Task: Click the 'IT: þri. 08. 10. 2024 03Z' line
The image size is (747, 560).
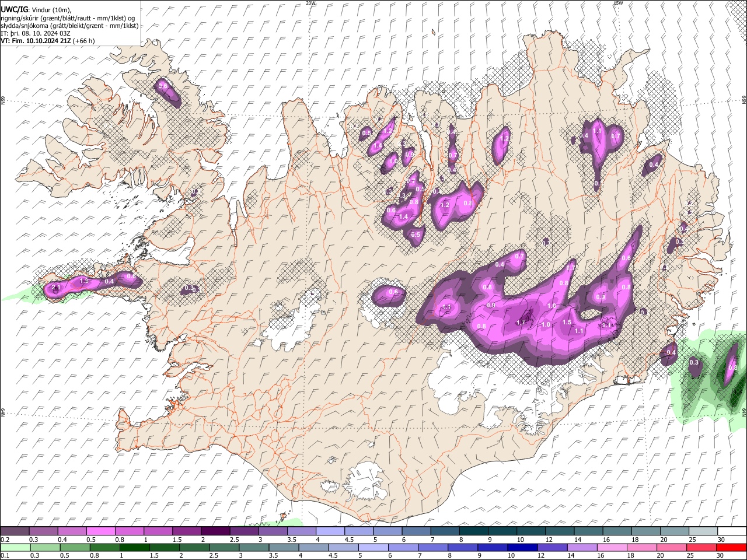Action: [35, 33]
